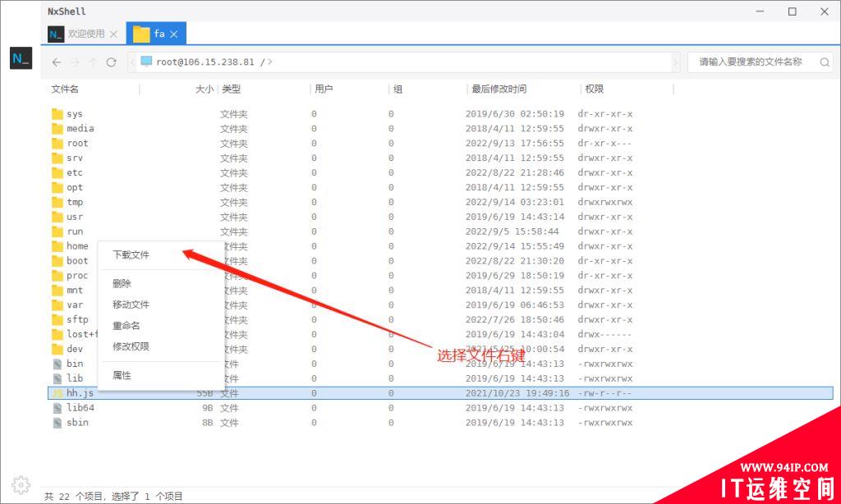Image resolution: width=841 pixels, height=504 pixels.
Task: Select the lib64 file icon
Action: (57, 408)
